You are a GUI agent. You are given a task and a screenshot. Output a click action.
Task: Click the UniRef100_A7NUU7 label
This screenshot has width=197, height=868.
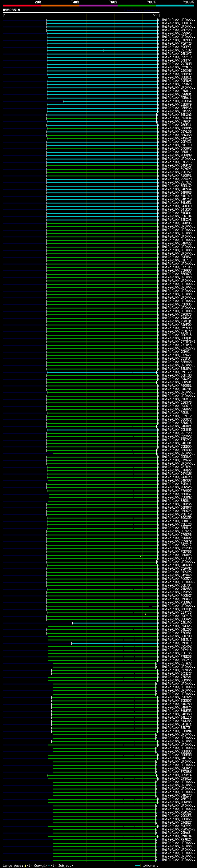[177, 91]
